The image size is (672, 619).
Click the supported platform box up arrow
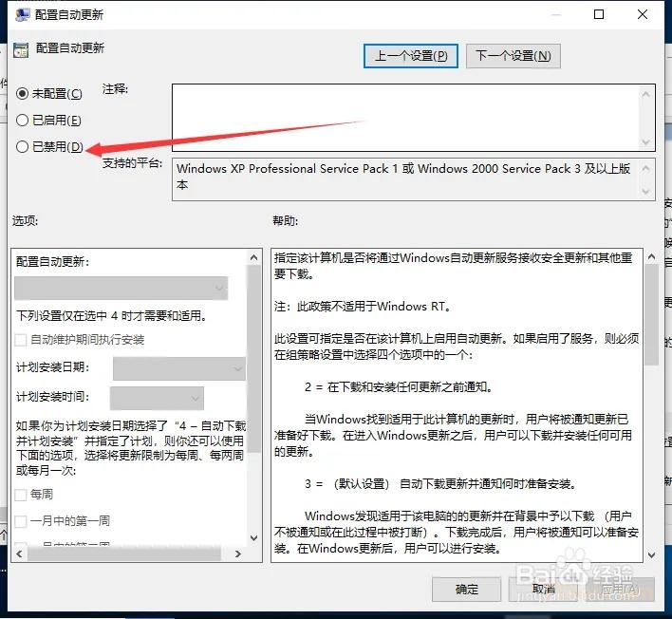(x=645, y=168)
